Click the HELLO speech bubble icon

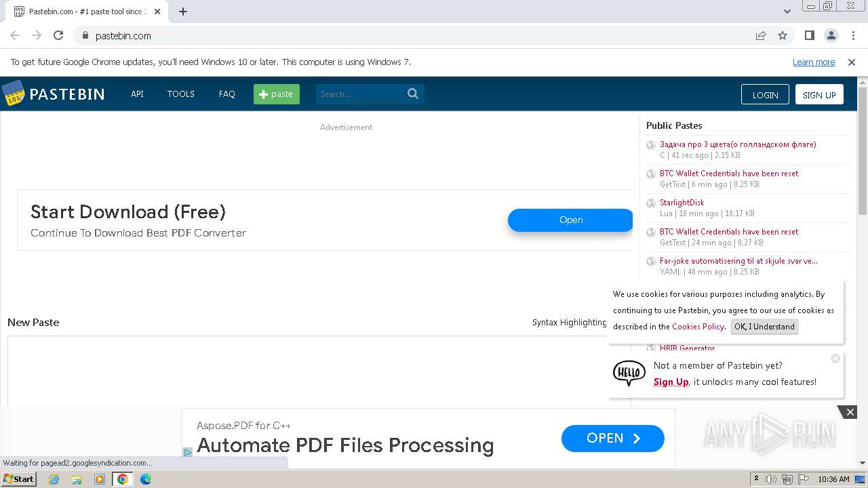click(629, 373)
